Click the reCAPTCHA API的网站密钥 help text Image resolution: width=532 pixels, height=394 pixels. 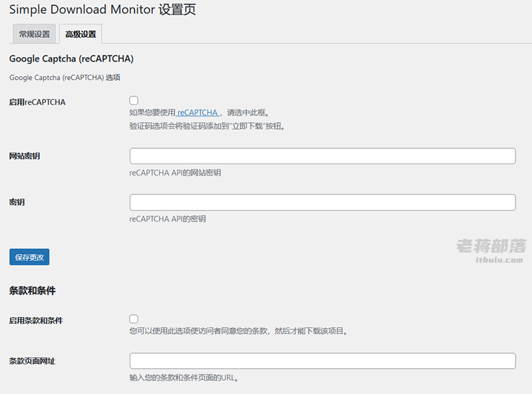(175, 173)
